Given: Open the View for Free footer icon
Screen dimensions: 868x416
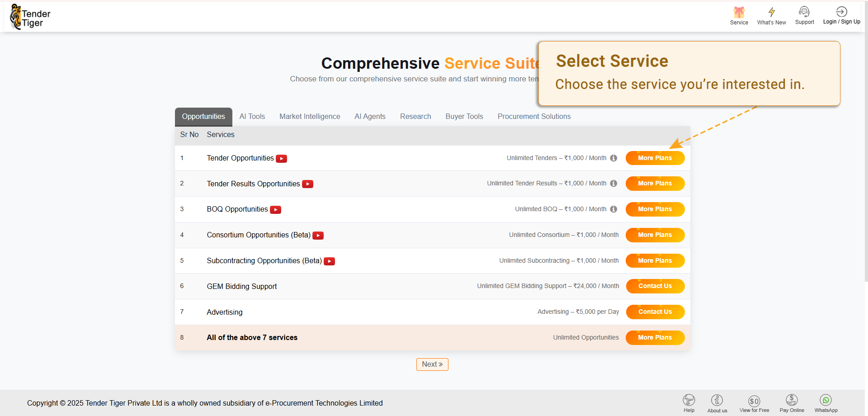Looking at the screenshot, I should click(x=754, y=401).
